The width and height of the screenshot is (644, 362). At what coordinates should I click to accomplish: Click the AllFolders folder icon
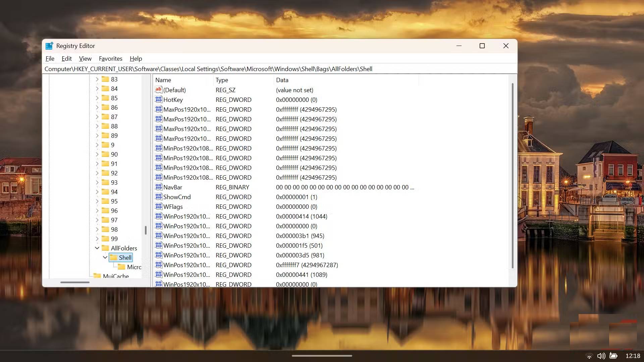(x=105, y=248)
